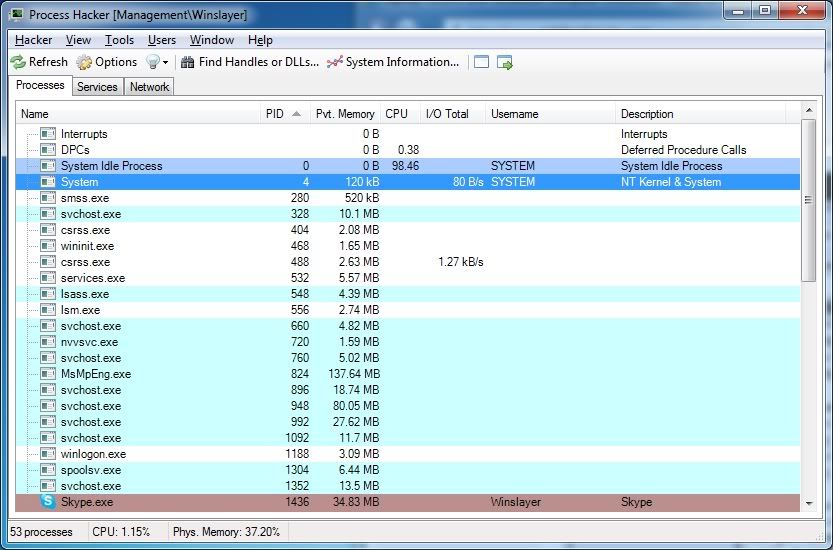
Task: Select svchost.exe with PID 992
Action: (x=407, y=422)
